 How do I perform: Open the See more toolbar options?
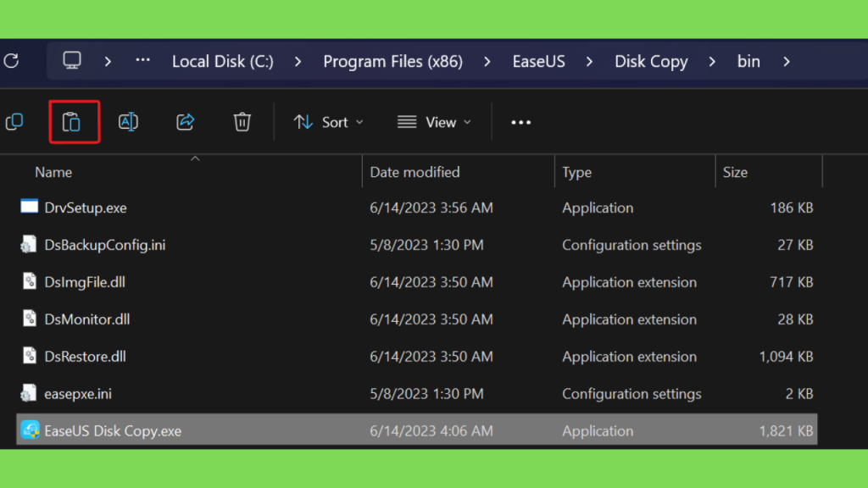[x=521, y=122]
